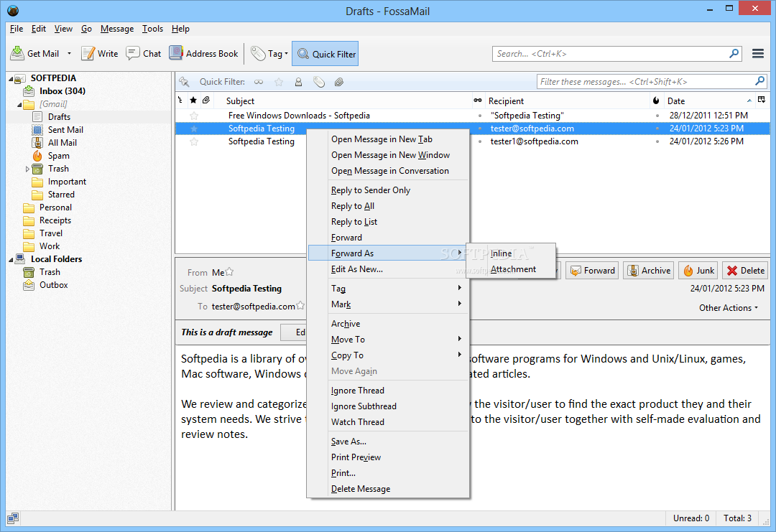Open the Other Actions dropdown
The width and height of the screenshot is (776, 532).
728,307
